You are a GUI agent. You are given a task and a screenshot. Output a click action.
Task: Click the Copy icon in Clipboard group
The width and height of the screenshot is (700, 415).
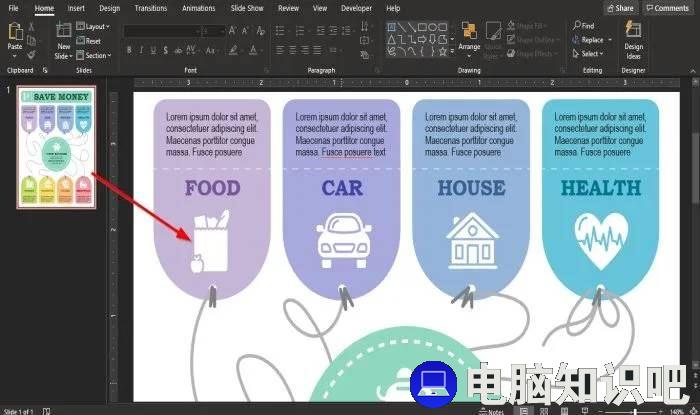[31, 41]
